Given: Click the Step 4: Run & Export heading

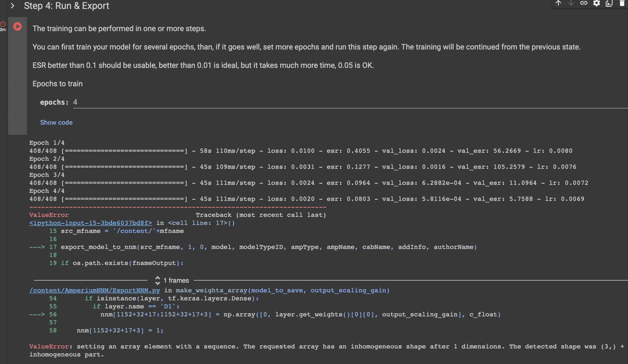Looking at the screenshot, I should tap(67, 6).
